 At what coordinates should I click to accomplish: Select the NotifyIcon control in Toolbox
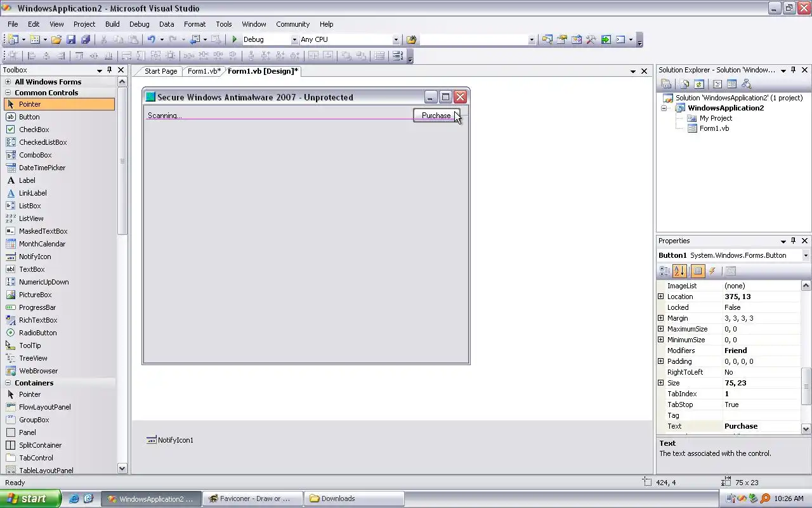(59, 257)
